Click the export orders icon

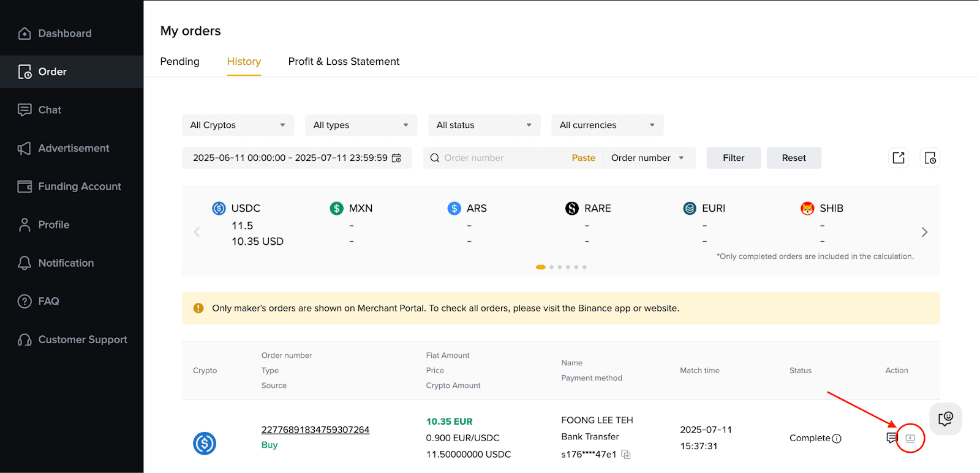pyautogui.click(x=899, y=158)
